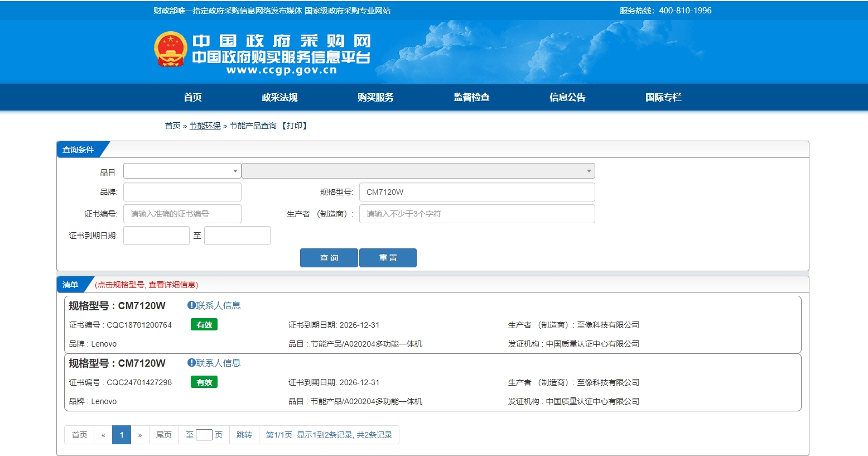Image resolution: width=868 pixels, height=456 pixels.
Task: Click the 生产者（制造商） input field
Action: pos(476,214)
